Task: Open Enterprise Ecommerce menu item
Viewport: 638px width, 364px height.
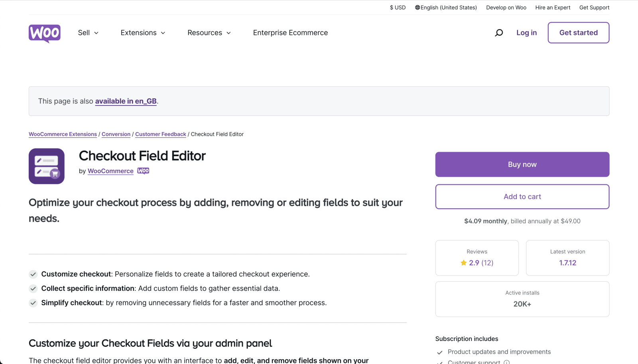Action: (x=290, y=33)
